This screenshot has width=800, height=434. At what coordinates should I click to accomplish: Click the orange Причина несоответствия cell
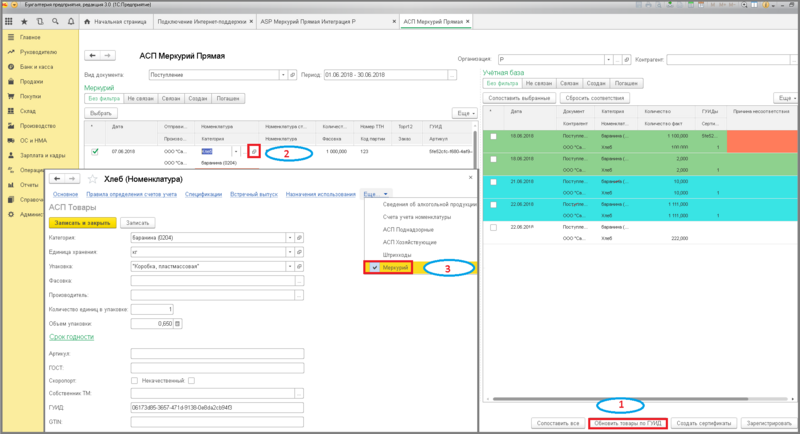pyautogui.click(x=763, y=135)
